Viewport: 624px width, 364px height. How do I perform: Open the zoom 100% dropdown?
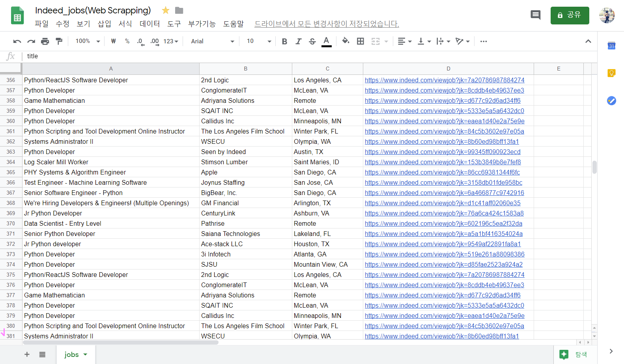[x=88, y=41]
